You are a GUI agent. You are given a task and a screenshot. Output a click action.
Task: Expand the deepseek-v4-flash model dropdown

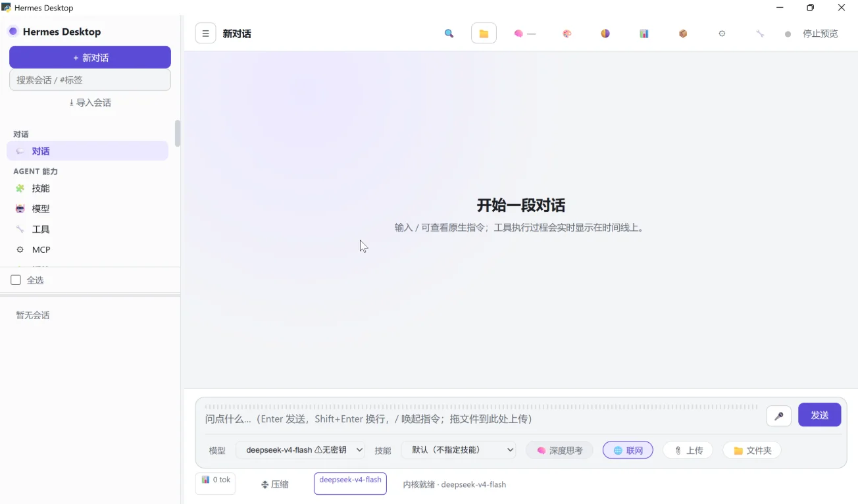pos(300,450)
